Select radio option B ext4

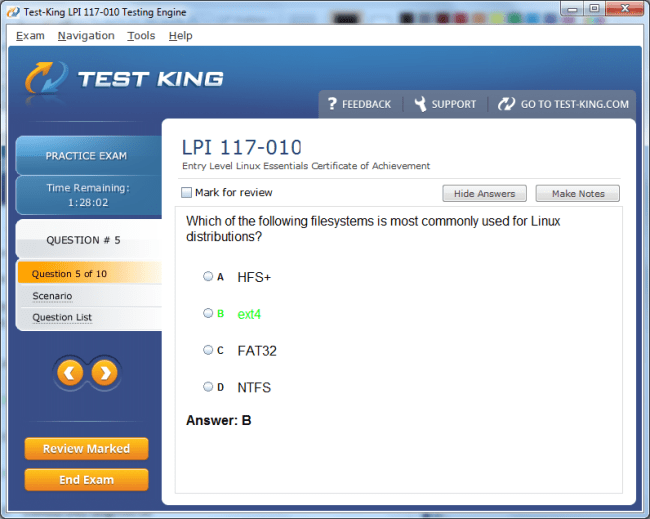[208, 313]
